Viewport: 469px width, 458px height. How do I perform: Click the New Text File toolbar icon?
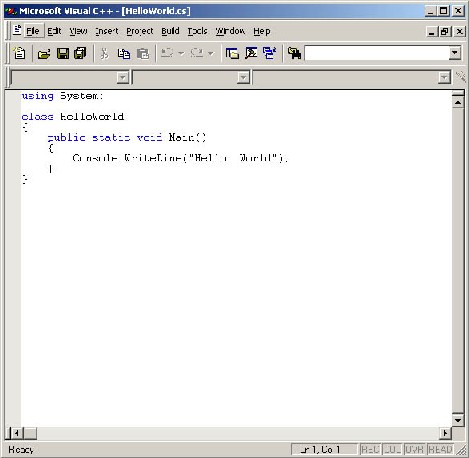(19, 53)
